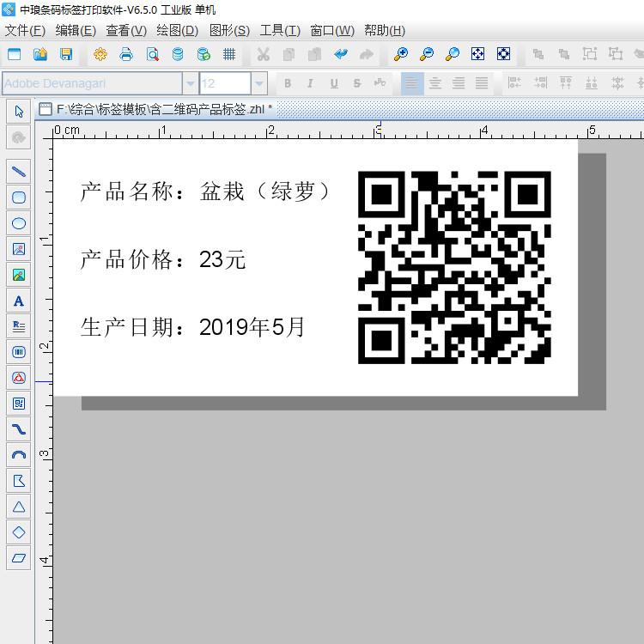Expand the font size dropdown

pyautogui.click(x=259, y=84)
